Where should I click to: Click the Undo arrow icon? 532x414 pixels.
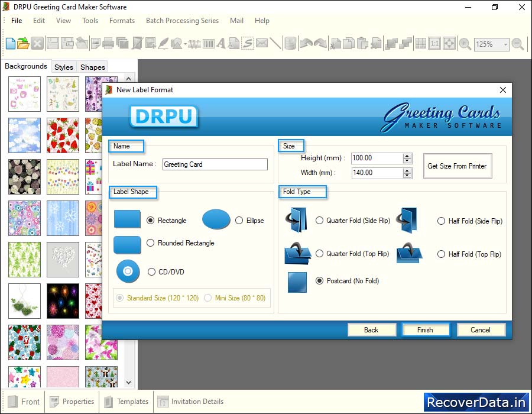click(x=306, y=44)
